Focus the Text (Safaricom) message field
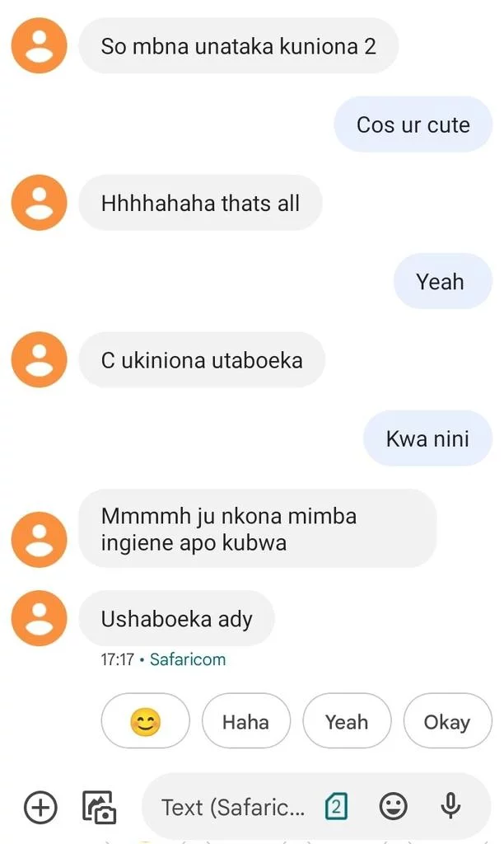The height and width of the screenshot is (844, 504). pyautogui.click(x=233, y=807)
